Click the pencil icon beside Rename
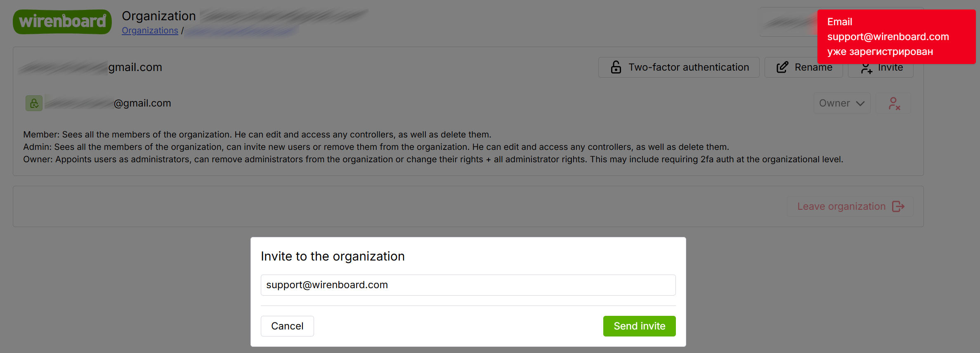The height and width of the screenshot is (353, 980). coord(782,67)
